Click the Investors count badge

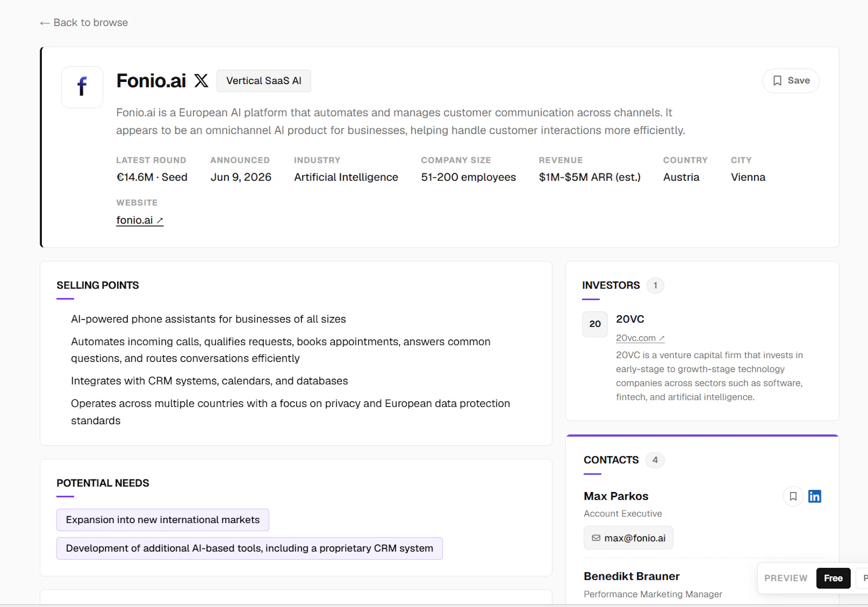point(655,285)
